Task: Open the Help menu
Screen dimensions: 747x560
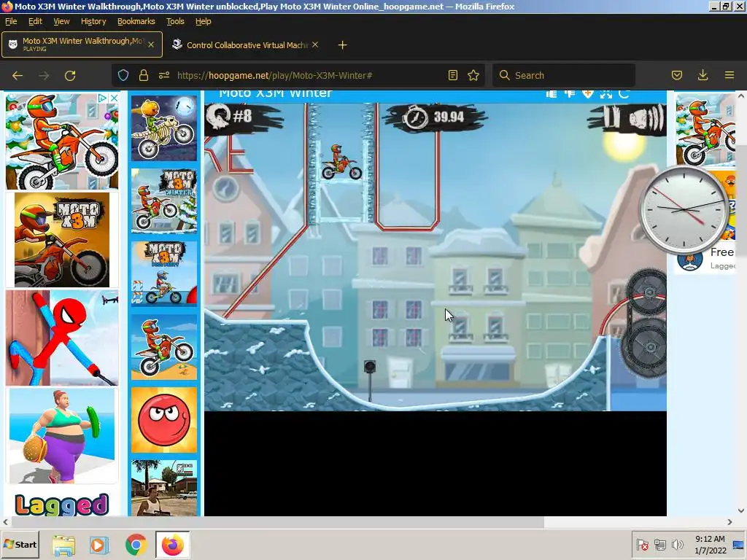Action: tap(203, 21)
